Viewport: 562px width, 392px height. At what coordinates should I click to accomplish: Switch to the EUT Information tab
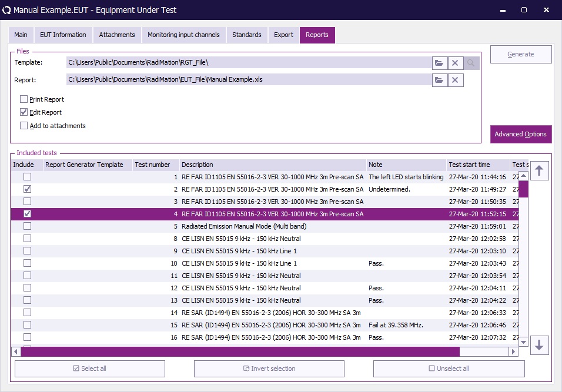pyautogui.click(x=63, y=35)
